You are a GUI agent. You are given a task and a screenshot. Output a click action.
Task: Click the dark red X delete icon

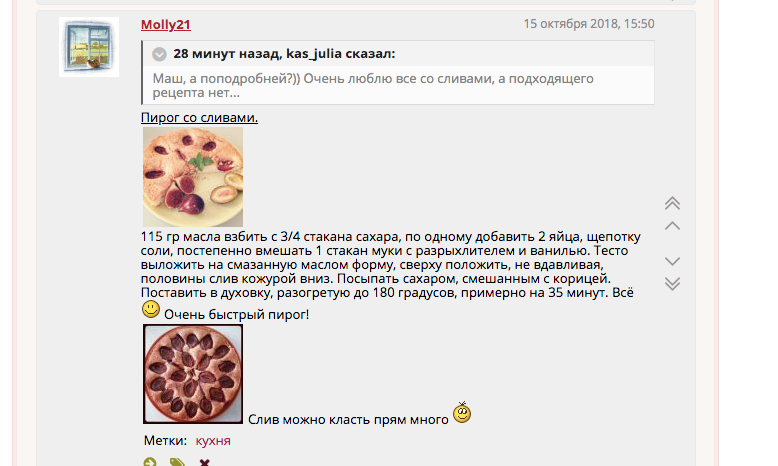(204, 463)
